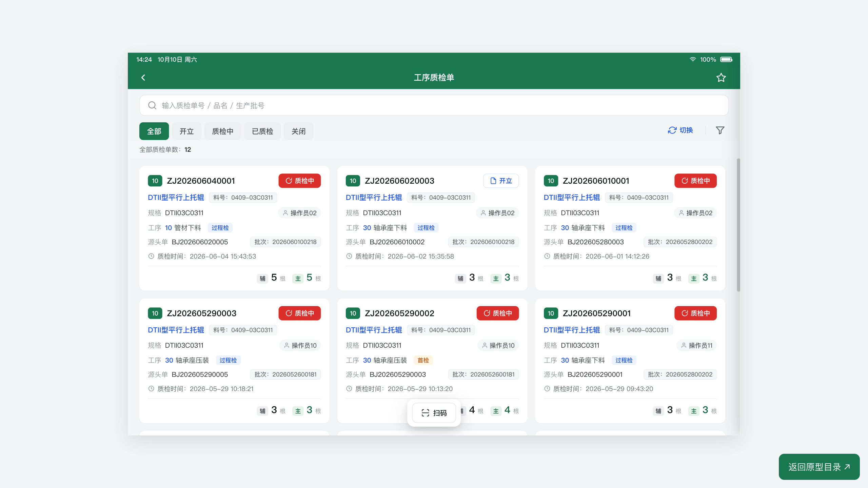The height and width of the screenshot is (488, 868).
Task: Select the 全部 tab
Action: (x=154, y=131)
